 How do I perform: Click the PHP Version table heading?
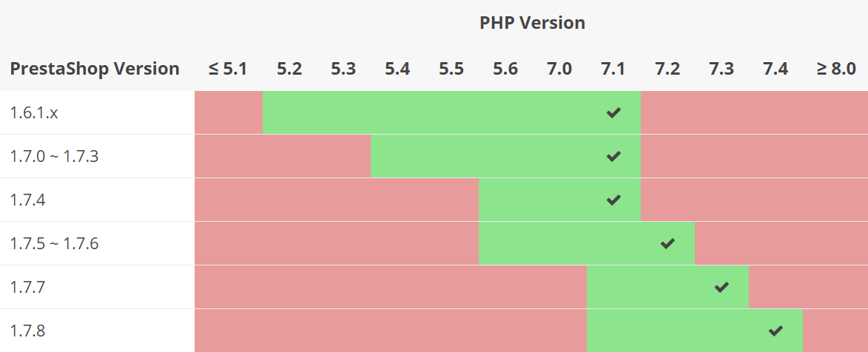532,23
